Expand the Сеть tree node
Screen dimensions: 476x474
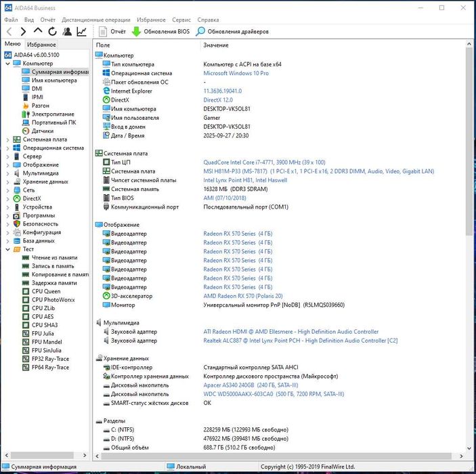pyautogui.click(x=8, y=190)
